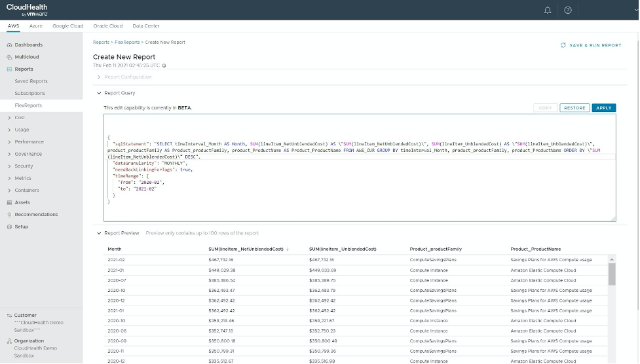Click the Assets sidebar icon
Image resolution: width=640 pixels, height=364 pixels.
[9, 202]
